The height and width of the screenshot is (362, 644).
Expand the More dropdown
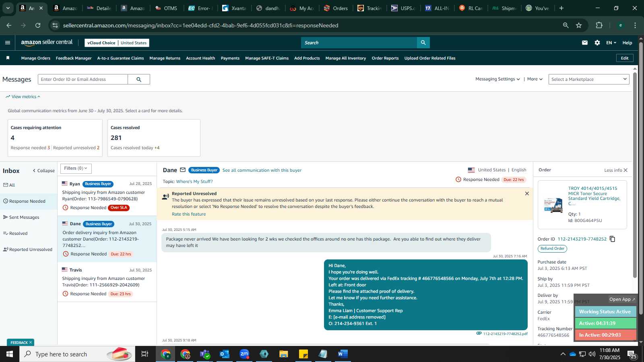tap(535, 79)
